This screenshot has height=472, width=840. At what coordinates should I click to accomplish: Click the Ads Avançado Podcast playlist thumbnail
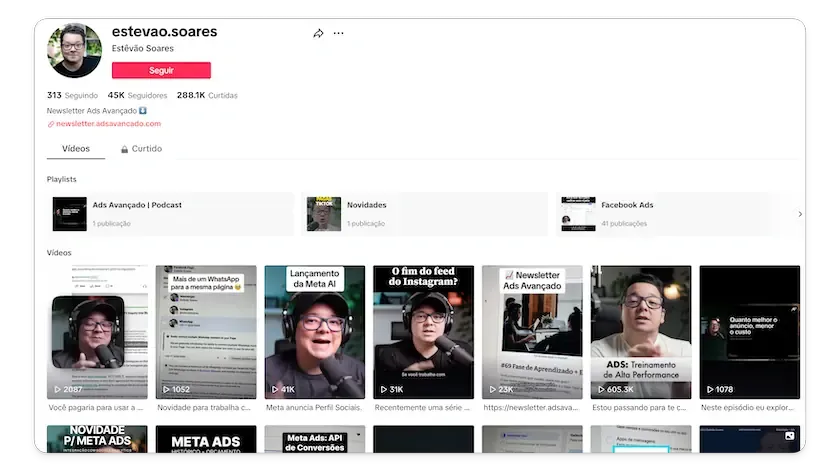(x=70, y=214)
